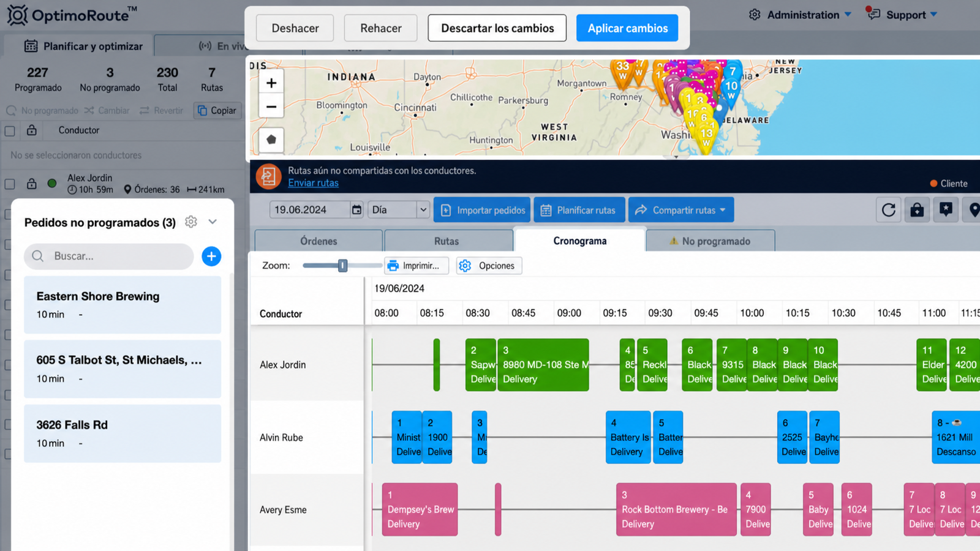Switch to the Órdenes tab
The width and height of the screenshot is (980, 551).
tap(318, 241)
